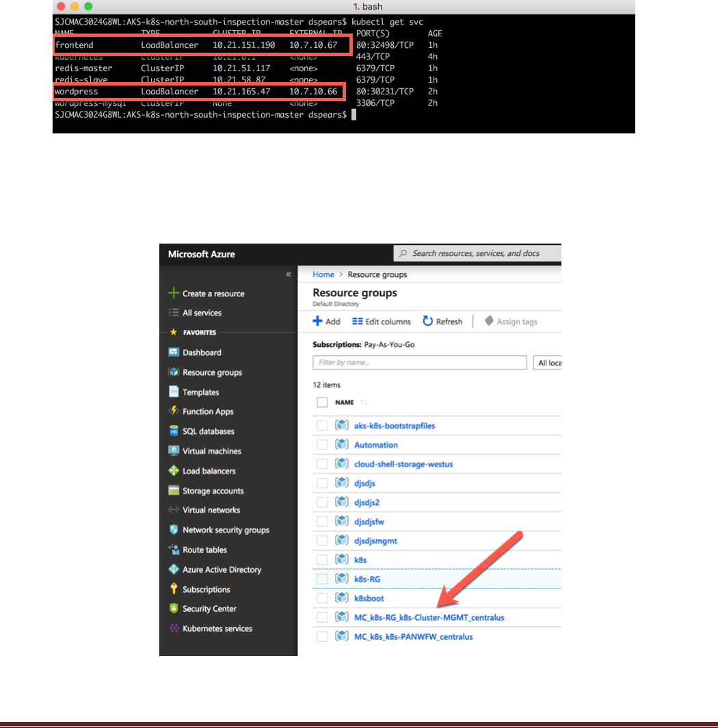Click the Virtual machines monitor icon
The width and height of the screenshot is (718, 728).
174,450
